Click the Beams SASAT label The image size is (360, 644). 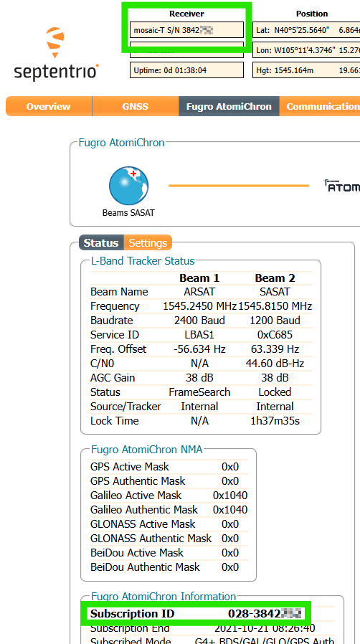128,213
